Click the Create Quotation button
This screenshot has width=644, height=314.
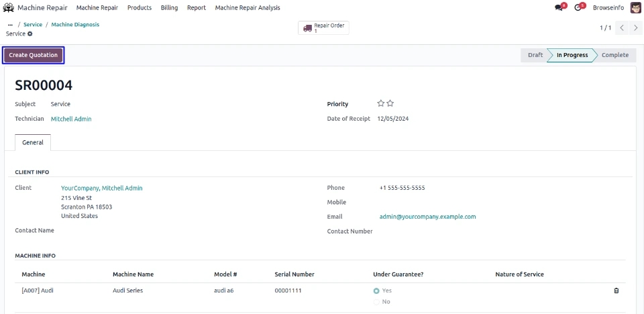[34, 55]
